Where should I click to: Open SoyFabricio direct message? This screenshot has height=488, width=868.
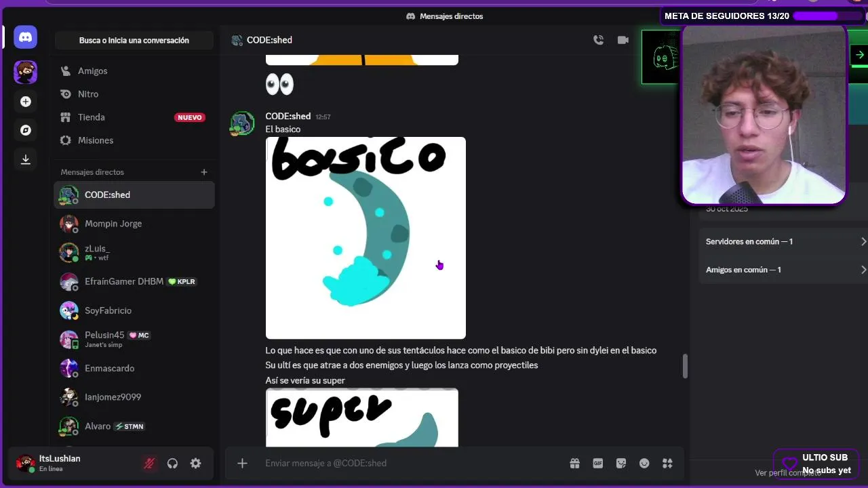tap(134, 310)
